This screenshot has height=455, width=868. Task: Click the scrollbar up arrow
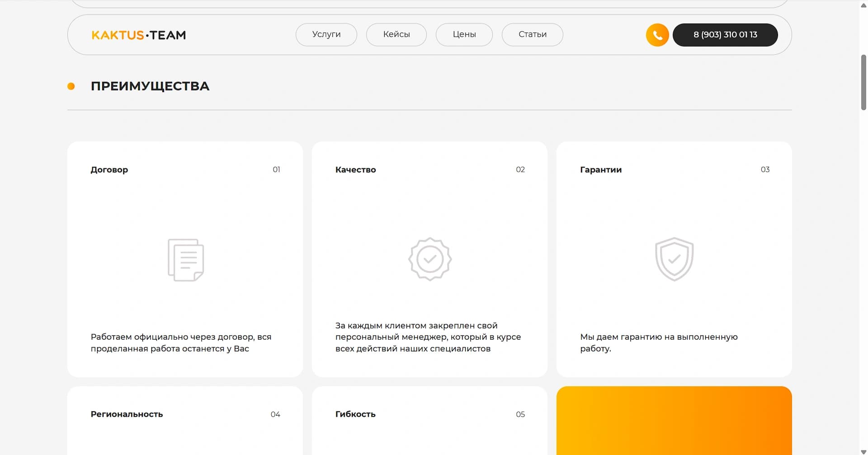click(863, 4)
